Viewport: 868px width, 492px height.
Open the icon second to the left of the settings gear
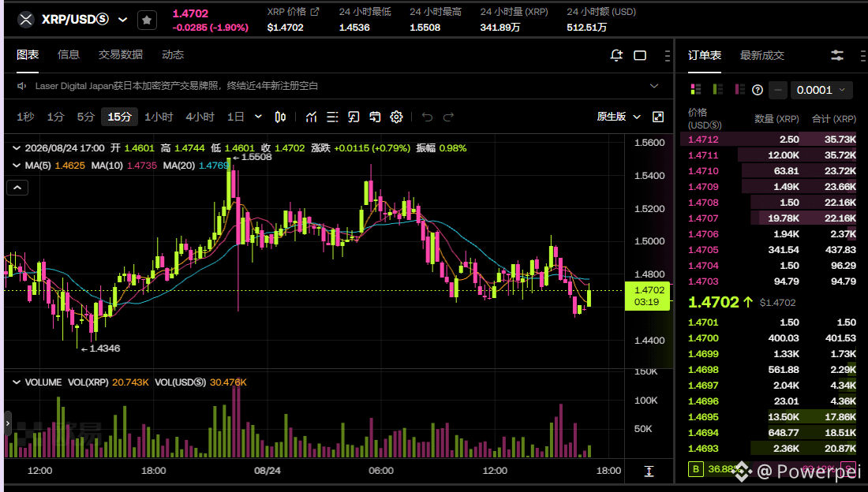354,117
